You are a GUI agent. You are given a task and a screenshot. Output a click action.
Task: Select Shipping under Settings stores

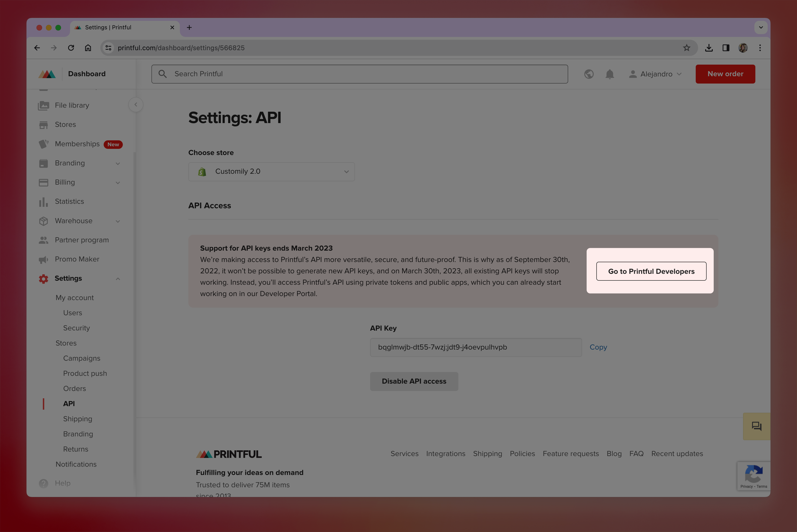(x=78, y=419)
